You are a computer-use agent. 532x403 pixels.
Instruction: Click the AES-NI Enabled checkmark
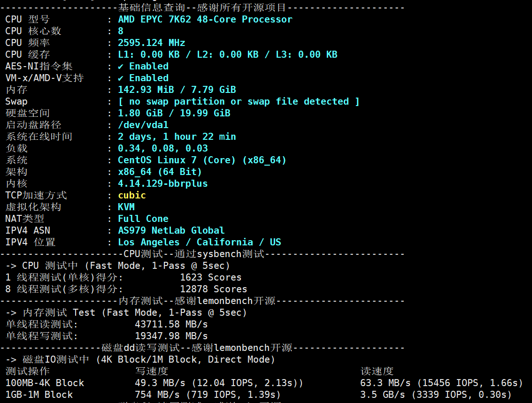121,67
